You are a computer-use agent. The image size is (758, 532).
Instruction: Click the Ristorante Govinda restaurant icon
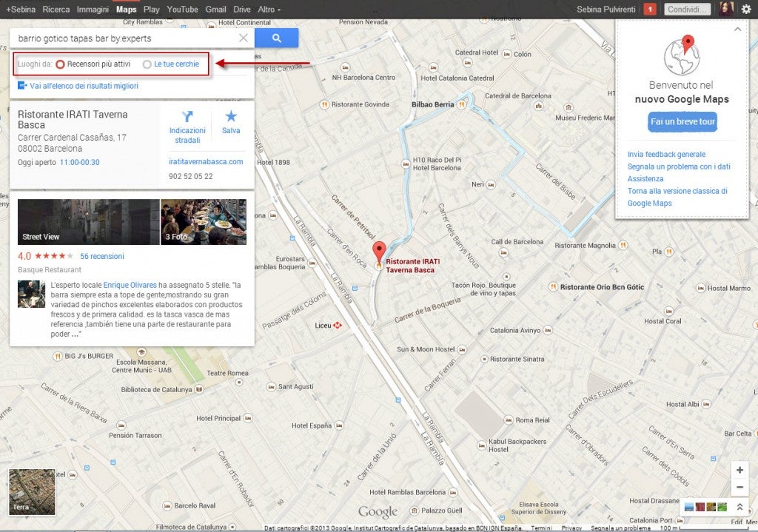tap(324, 104)
